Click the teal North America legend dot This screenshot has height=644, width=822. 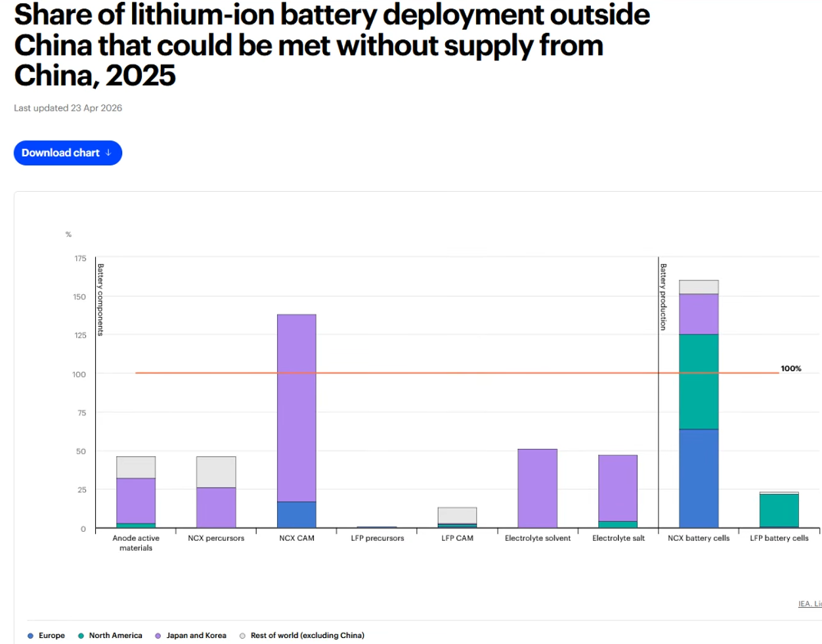click(x=81, y=635)
